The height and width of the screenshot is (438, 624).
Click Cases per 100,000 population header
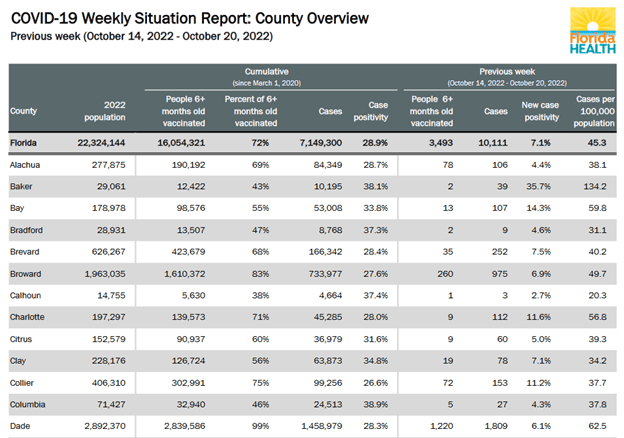click(594, 110)
